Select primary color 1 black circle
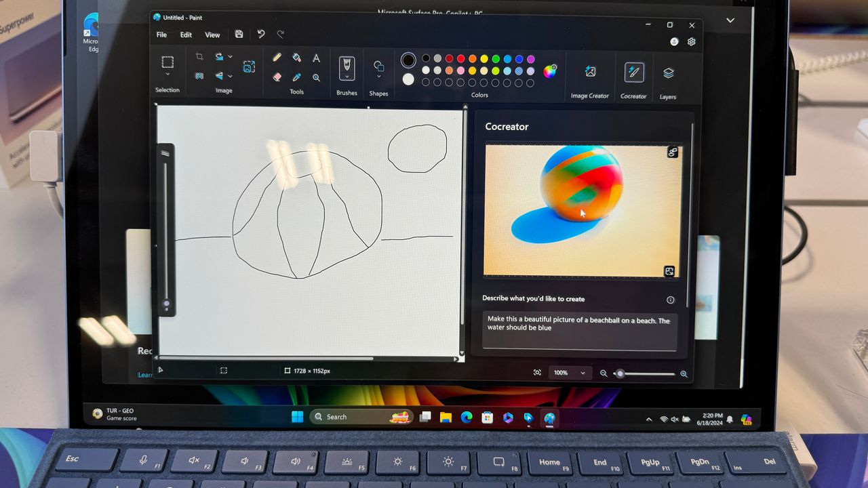868x488 pixels. [408, 60]
